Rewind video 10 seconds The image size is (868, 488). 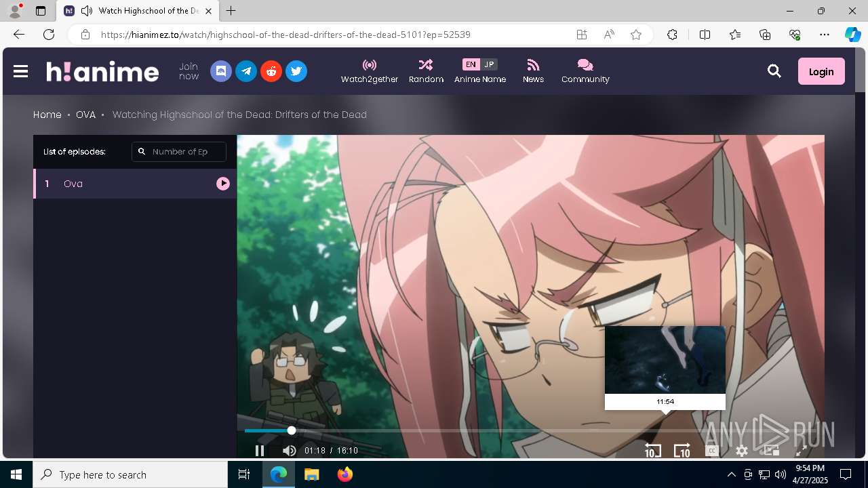pyautogui.click(x=652, y=451)
